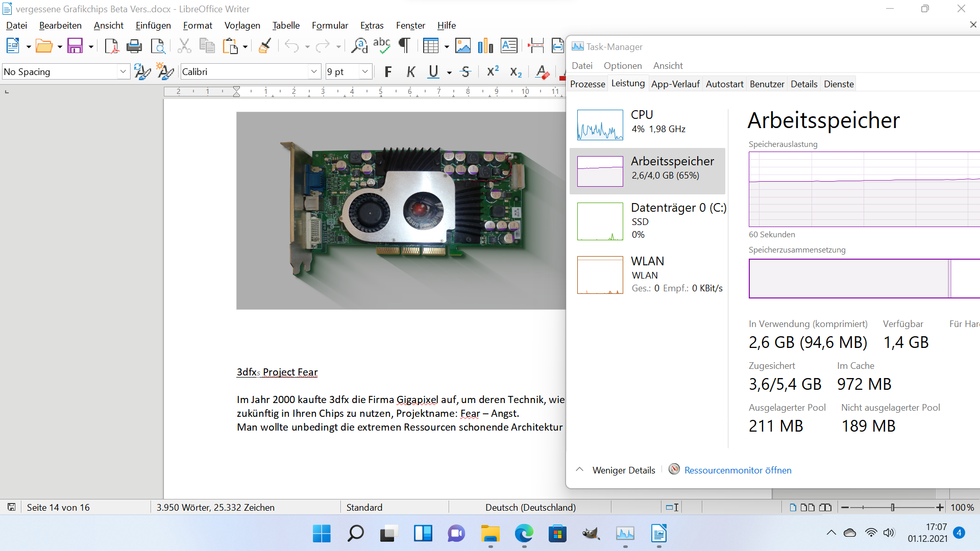The width and height of the screenshot is (980, 551).
Task: Click the Print document icon
Action: coord(134,46)
